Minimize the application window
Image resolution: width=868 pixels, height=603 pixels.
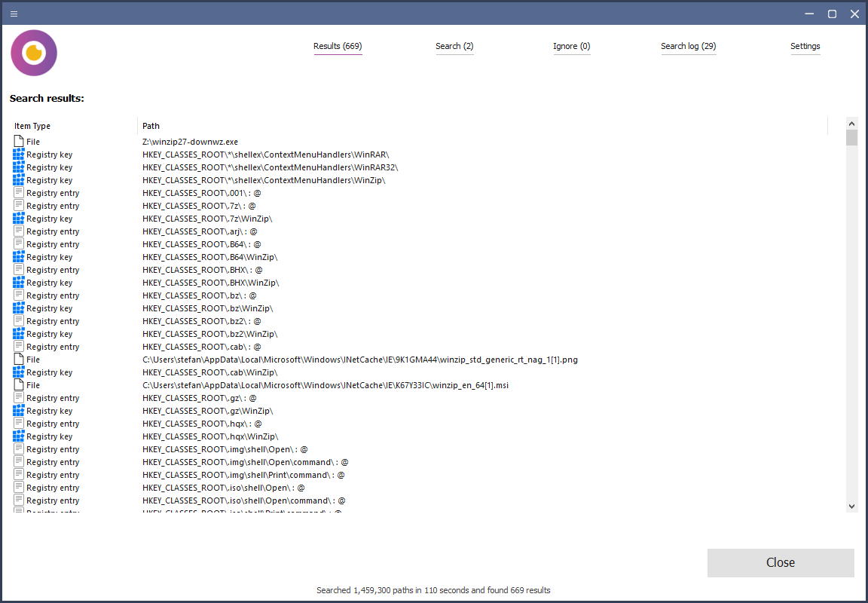point(809,14)
